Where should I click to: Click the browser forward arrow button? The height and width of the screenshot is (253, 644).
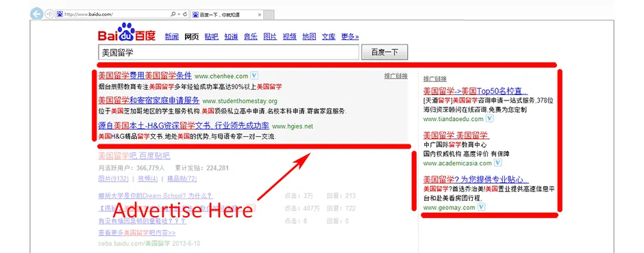[x=49, y=14]
